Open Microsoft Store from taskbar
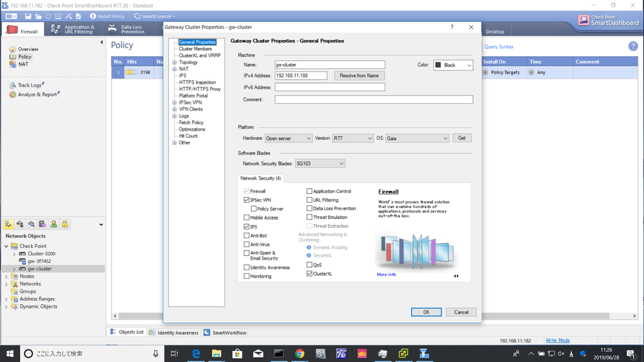This screenshot has height=362, width=644. tap(237, 354)
